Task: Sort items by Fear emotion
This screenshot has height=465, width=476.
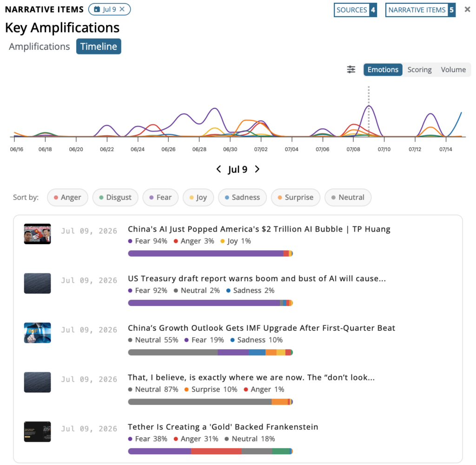Action: click(160, 198)
